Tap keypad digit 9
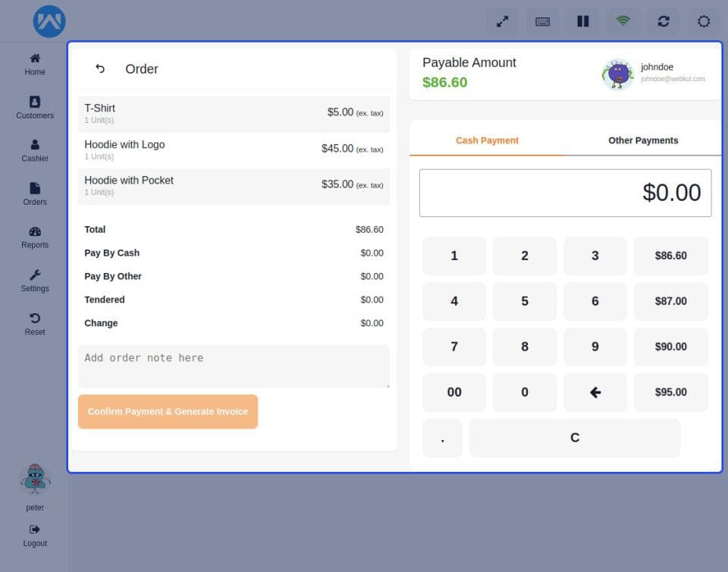Viewport: 728px width, 572px height. coord(595,347)
